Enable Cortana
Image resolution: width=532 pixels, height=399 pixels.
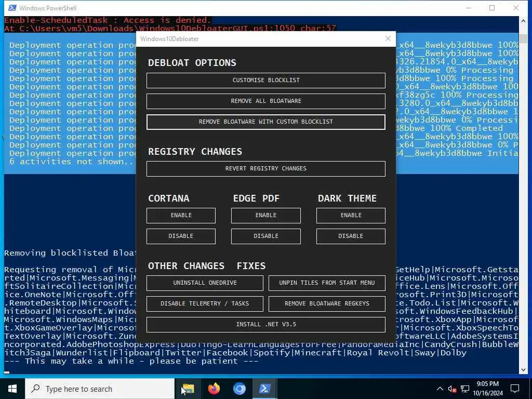click(x=181, y=216)
